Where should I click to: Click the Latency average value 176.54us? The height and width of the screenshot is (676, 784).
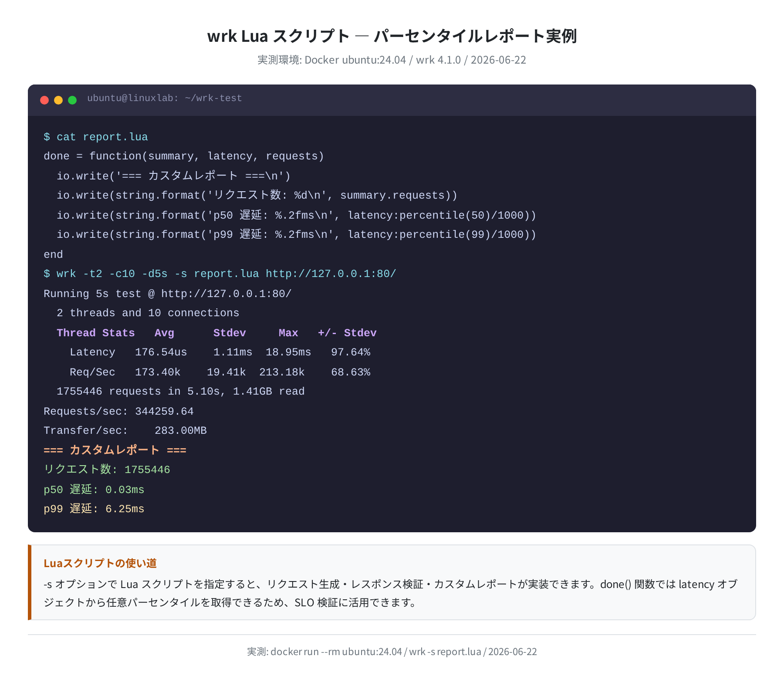161,352
